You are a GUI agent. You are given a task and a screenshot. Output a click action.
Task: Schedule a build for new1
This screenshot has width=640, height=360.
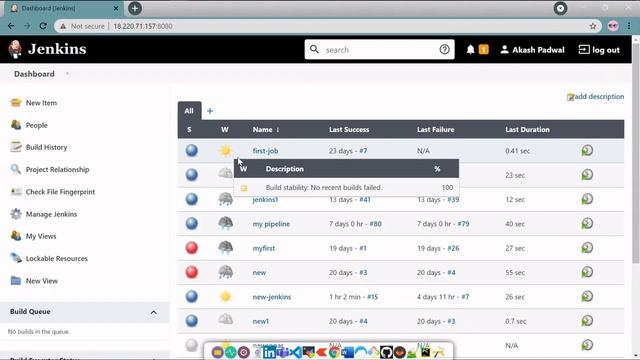[587, 321]
